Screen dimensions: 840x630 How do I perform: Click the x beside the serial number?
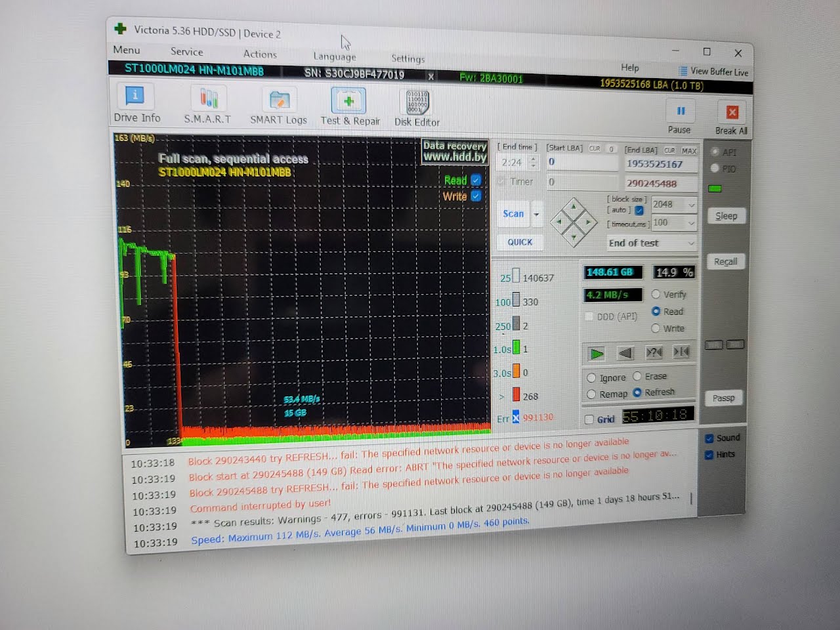(431, 77)
